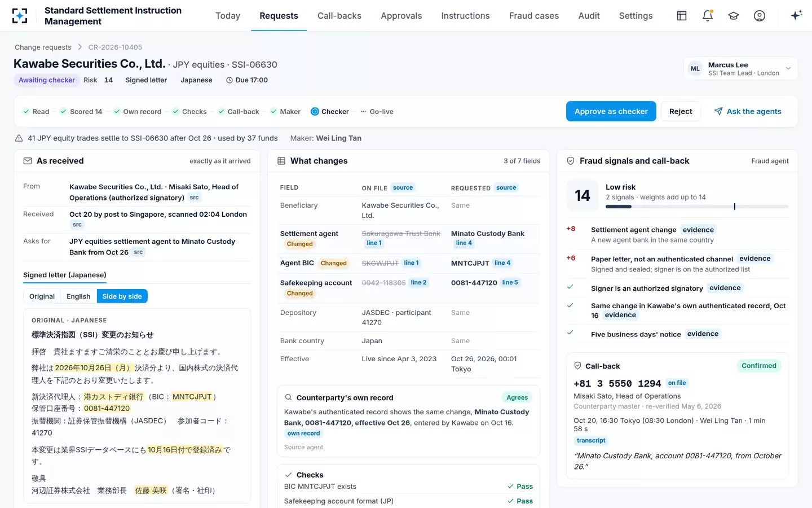Click the envelope icon beside As received

point(28,161)
